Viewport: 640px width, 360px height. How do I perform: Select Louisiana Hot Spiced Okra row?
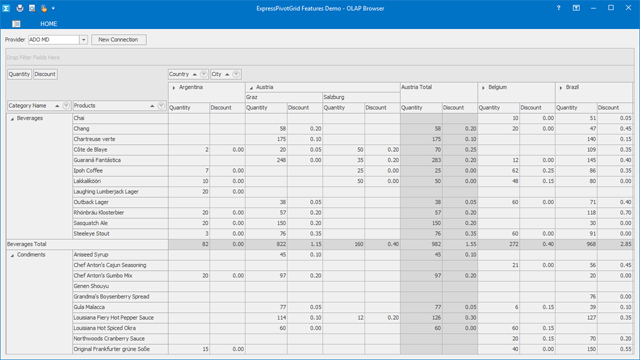point(120,328)
